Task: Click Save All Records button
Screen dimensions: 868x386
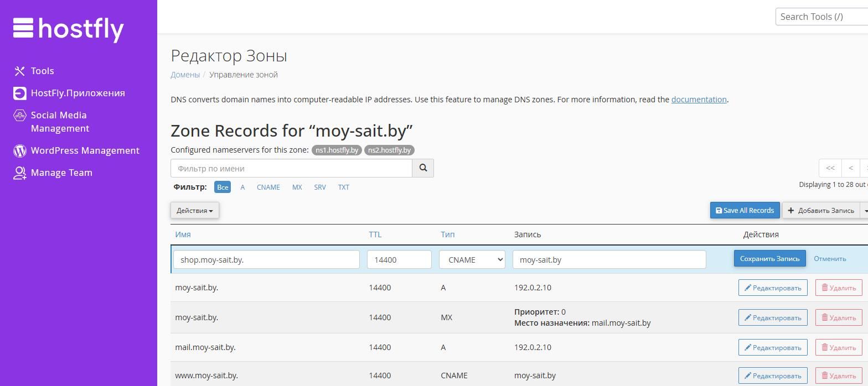Action: tap(745, 210)
